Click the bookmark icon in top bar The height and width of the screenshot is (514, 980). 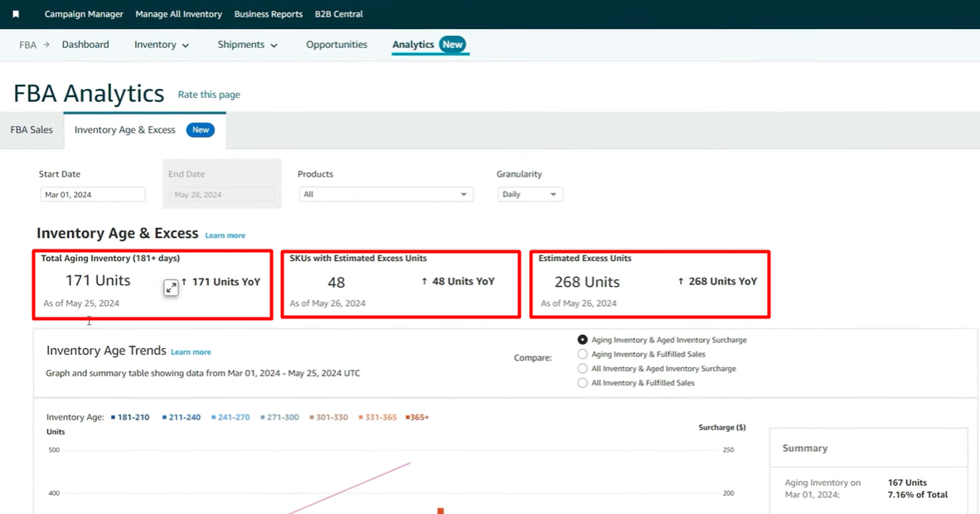(x=16, y=14)
